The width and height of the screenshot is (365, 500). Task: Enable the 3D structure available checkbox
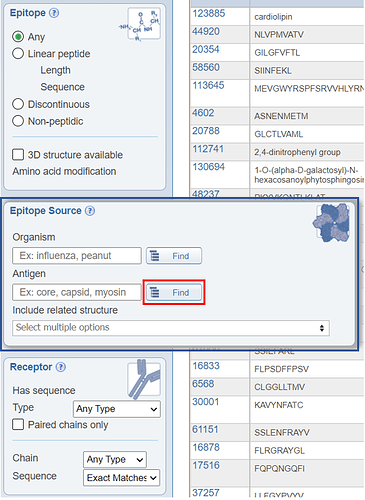(x=18, y=155)
